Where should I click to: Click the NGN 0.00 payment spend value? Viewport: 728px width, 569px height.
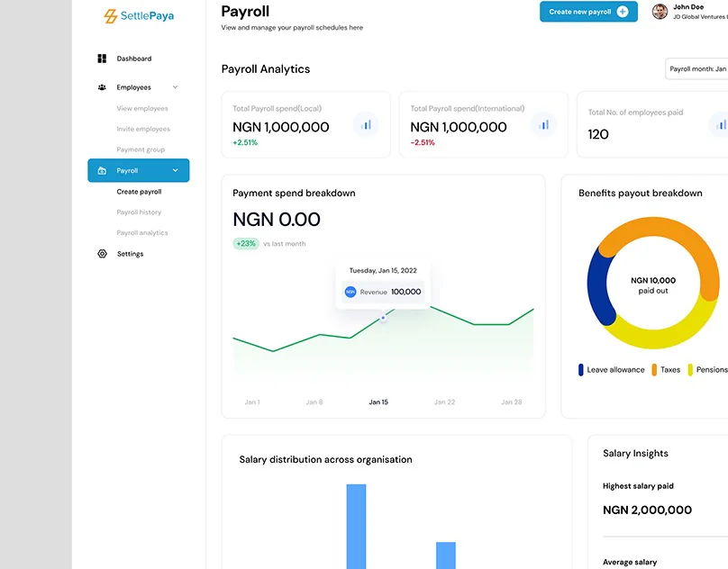(277, 220)
